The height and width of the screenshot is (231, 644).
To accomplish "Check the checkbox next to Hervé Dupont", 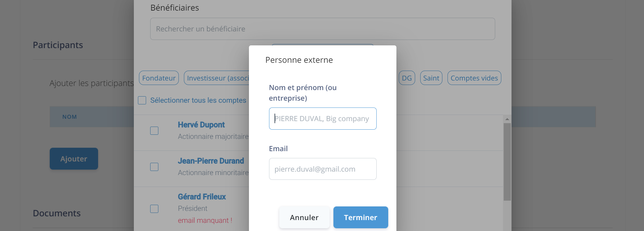I will pyautogui.click(x=154, y=131).
